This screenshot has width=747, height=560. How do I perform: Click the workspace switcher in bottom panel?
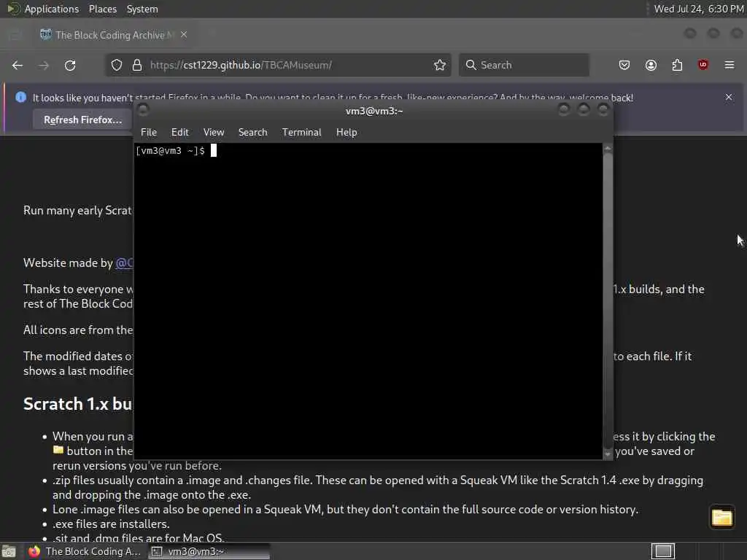[x=662, y=551]
